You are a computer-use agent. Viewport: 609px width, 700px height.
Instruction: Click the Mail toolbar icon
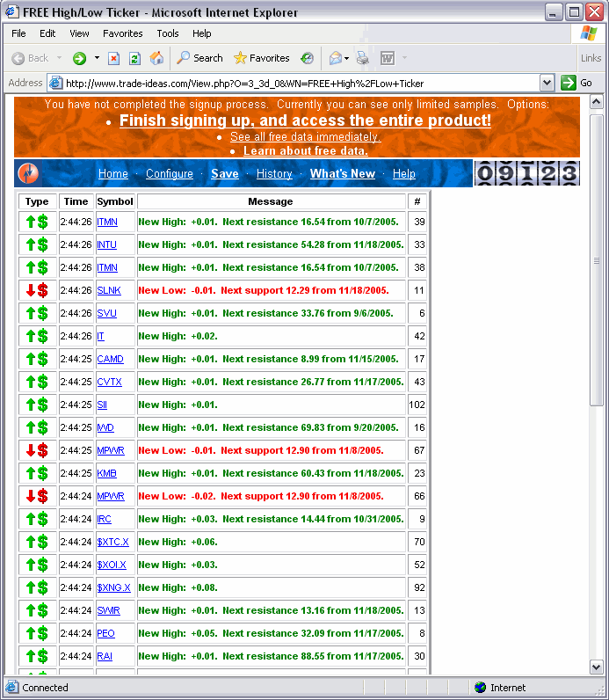[335, 58]
